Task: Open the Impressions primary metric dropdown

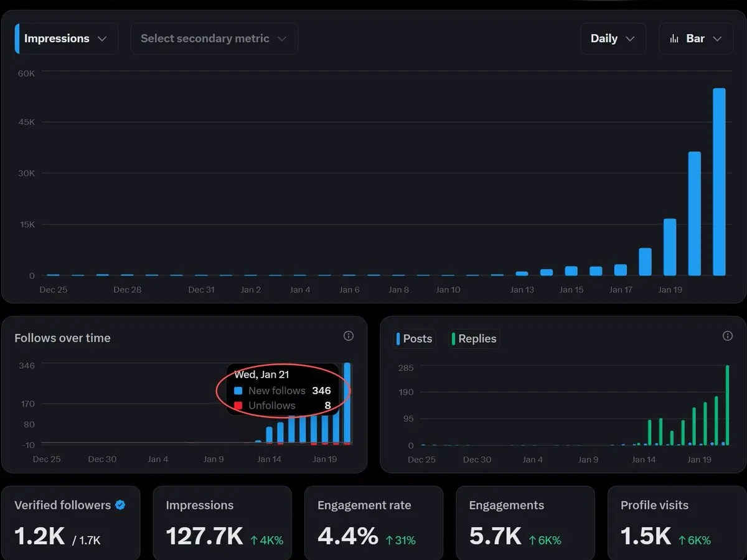Action: (x=67, y=39)
